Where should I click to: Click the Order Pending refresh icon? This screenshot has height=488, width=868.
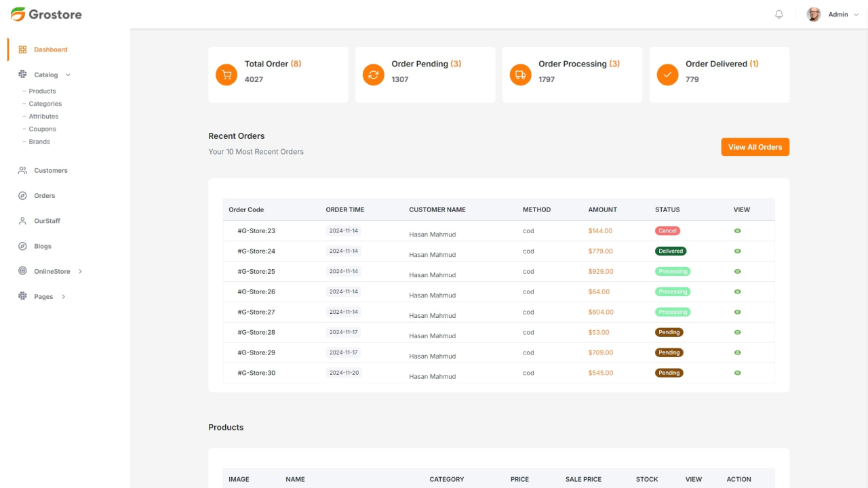(x=374, y=75)
